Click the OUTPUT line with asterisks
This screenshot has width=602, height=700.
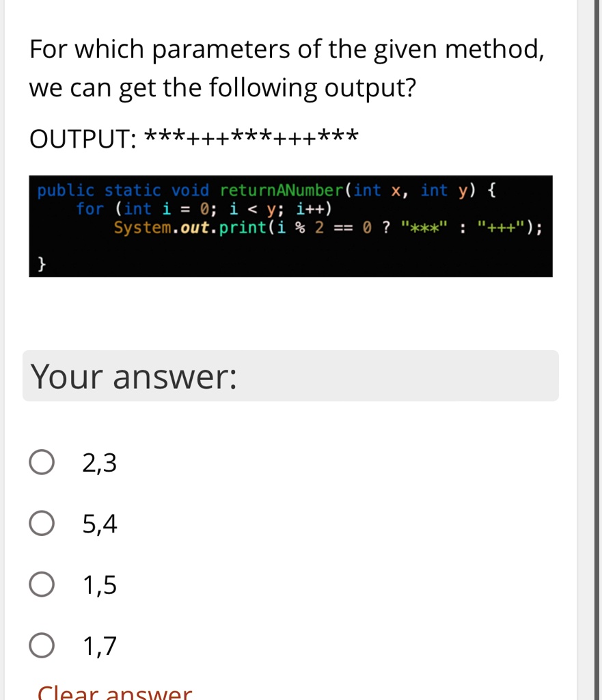coord(193,137)
